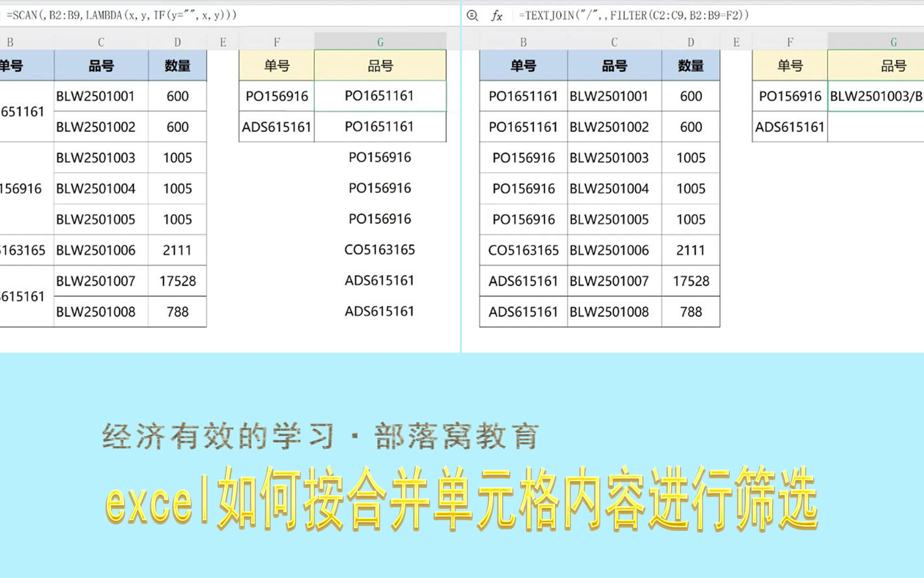
Task: Click the ADS615161 cell in right sheet column F
Action: [x=790, y=127]
